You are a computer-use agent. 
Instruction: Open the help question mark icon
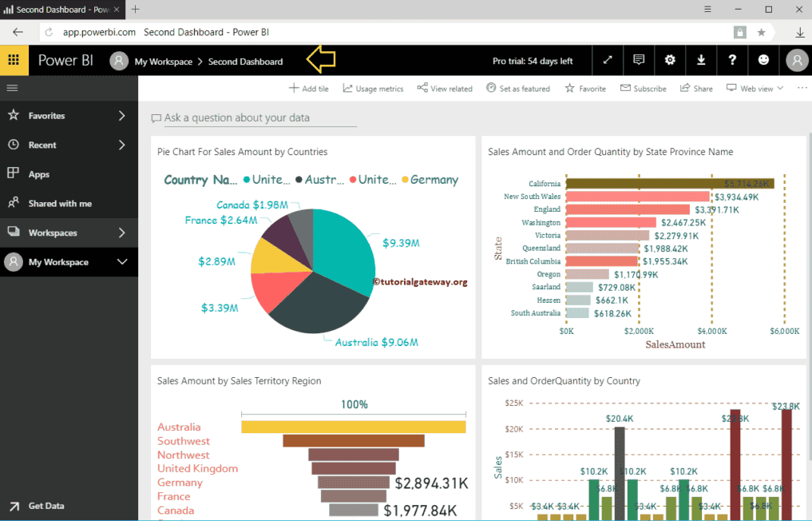[x=732, y=60]
